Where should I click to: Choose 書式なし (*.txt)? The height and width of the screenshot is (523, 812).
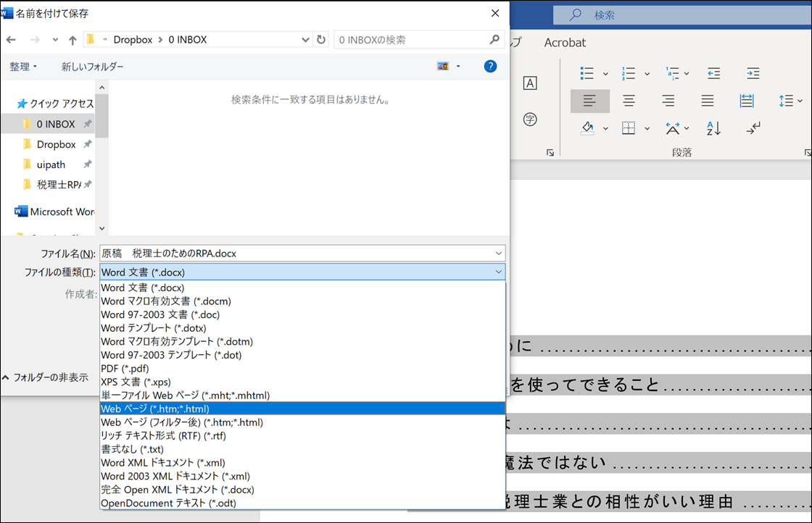[302, 449]
